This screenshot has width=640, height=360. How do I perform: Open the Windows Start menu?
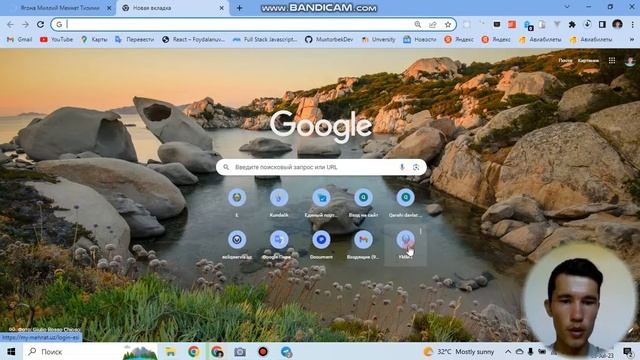11,351
